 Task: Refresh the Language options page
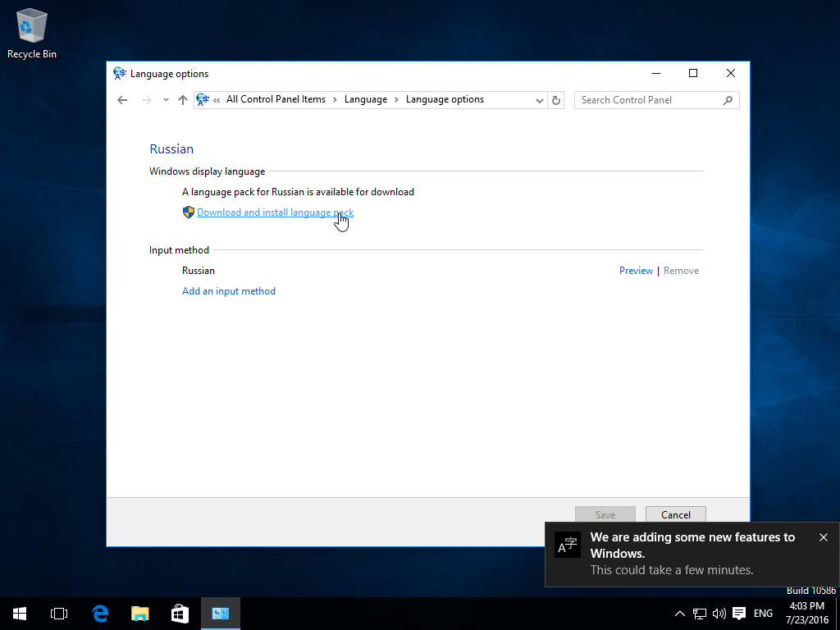(x=556, y=100)
